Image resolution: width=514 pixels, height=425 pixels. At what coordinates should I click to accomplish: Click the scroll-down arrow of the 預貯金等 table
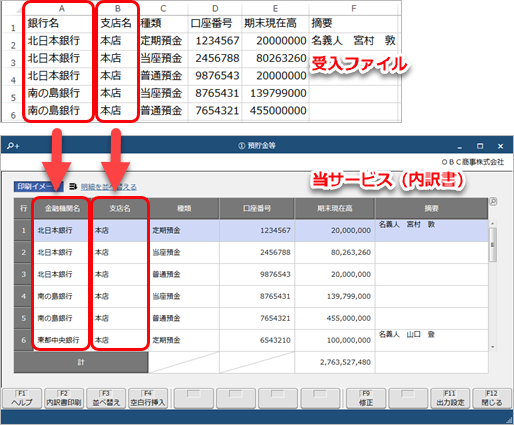(493, 347)
